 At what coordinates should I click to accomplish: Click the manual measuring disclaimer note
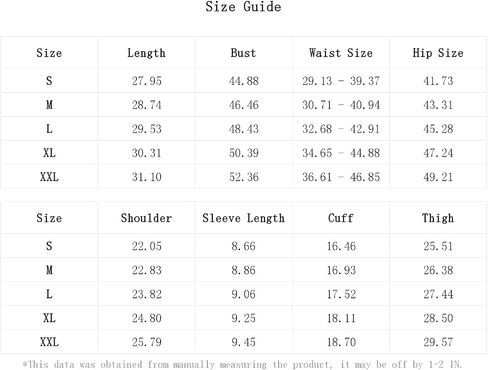(242, 364)
